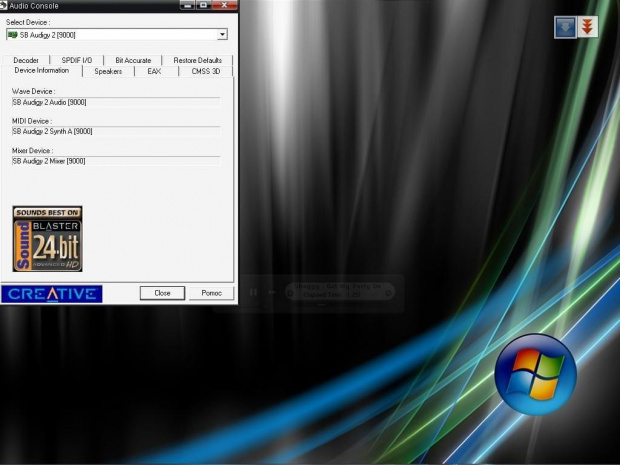The height and width of the screenshot is (465, 620).
Task: Close the Audio Console window with X
Action: (225, 5)
